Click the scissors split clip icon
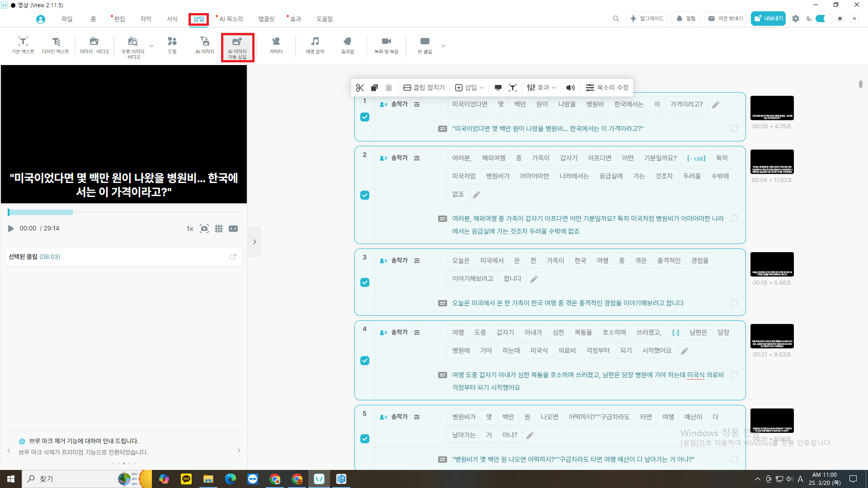Viewport: 868px width, 488px height. click(x=360, y=88)
